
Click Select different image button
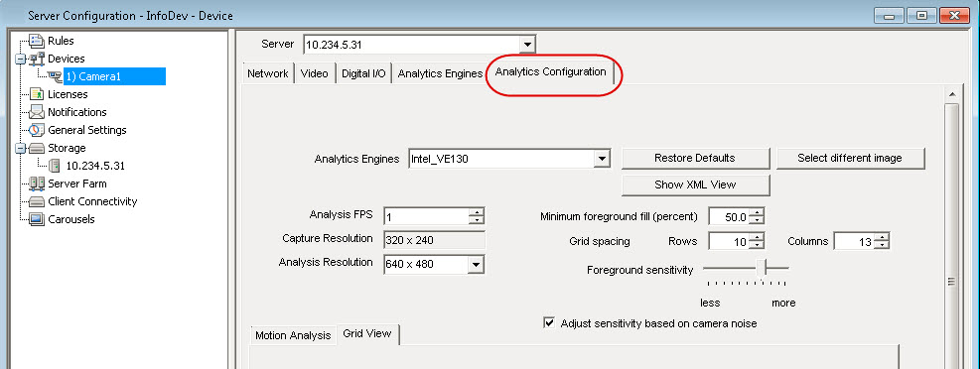[x=850, y=159]
